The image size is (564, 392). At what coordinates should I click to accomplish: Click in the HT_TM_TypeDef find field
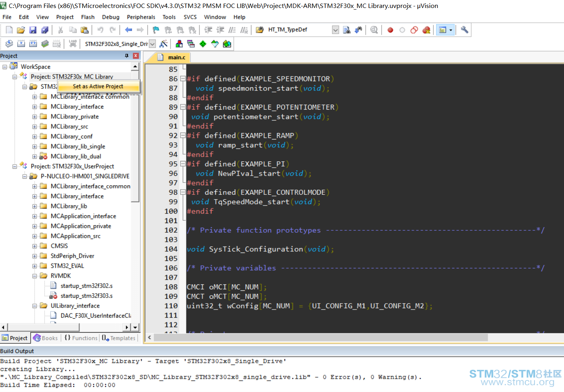coord(299,30)
